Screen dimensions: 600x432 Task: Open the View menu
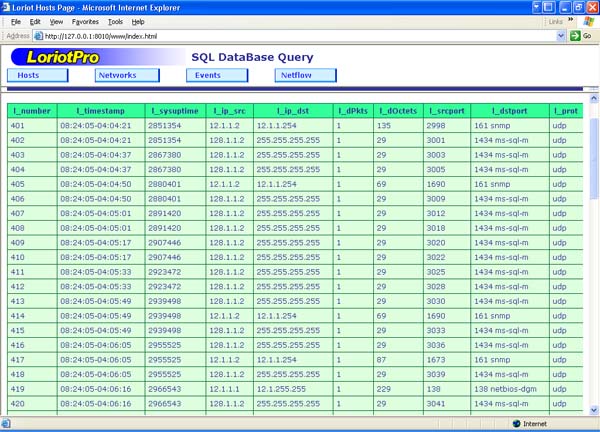click(x=56, y=21)
